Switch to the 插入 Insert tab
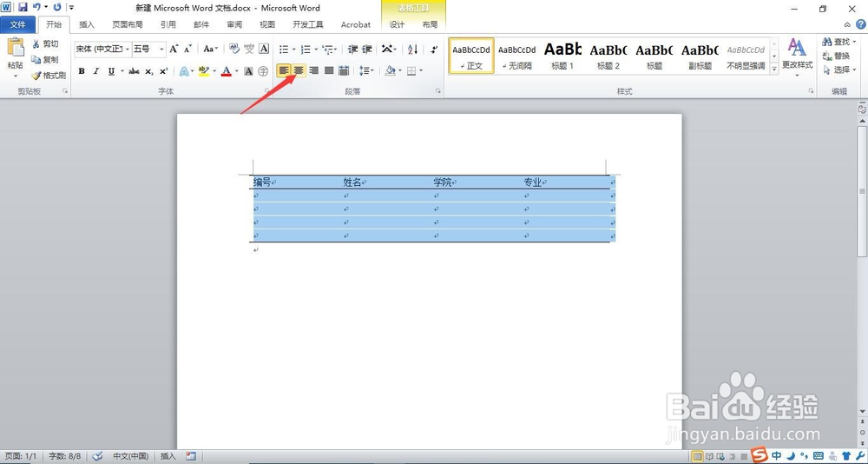 click(87, 24)
